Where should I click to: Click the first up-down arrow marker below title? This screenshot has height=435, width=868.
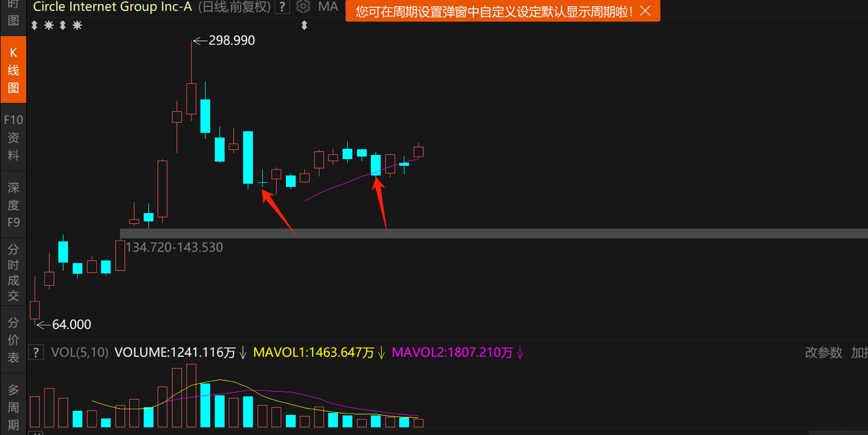34,25
